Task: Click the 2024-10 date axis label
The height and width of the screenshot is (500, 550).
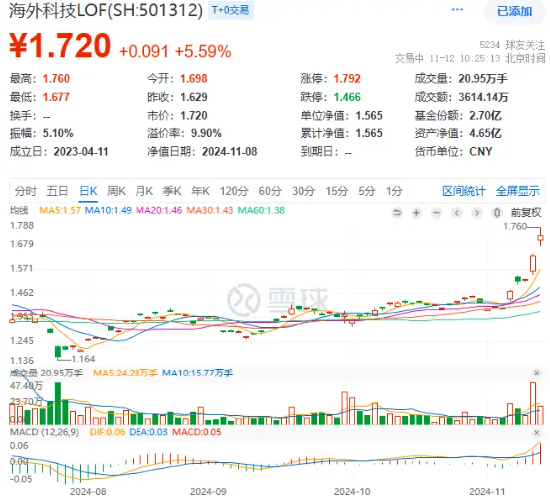Action: click(352, 492)
